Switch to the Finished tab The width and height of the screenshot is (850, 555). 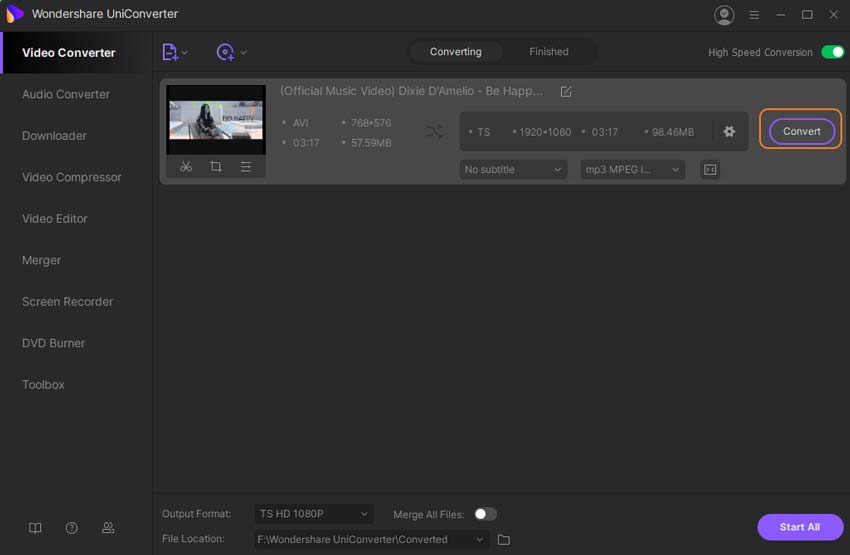pyautogui.click(x=549, y=52)
